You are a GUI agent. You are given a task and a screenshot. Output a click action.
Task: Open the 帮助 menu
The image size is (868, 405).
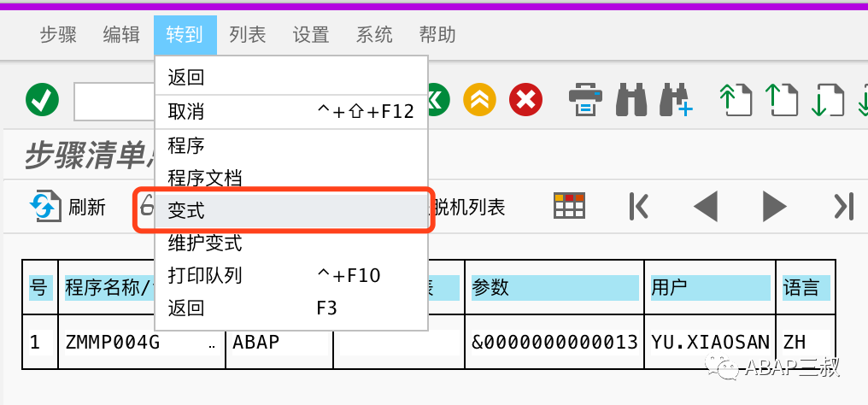coord(437,35)
